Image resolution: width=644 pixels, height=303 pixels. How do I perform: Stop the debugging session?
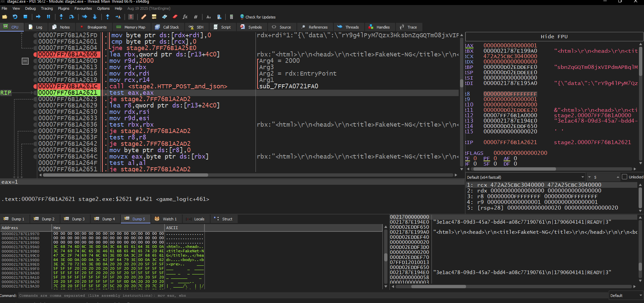pyautogui.click(x=25, y=17)
